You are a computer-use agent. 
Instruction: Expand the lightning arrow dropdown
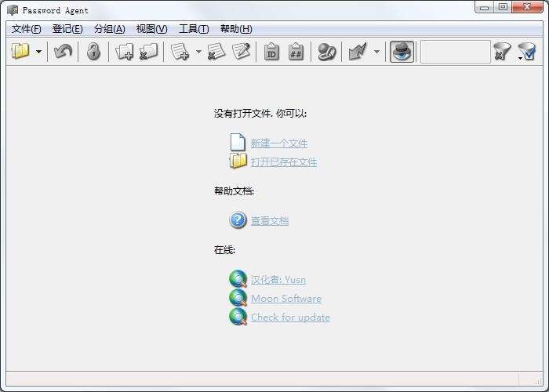(x=376, y=52)
